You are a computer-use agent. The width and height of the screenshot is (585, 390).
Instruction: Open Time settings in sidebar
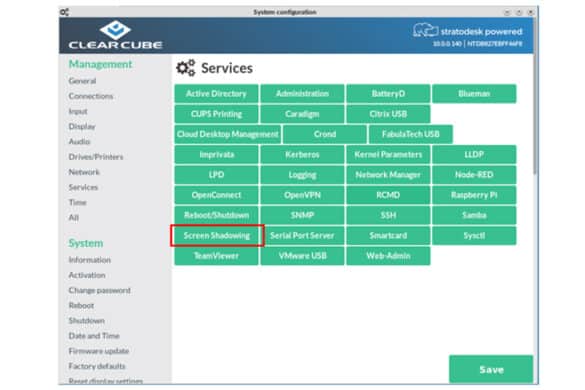point(78,202)
